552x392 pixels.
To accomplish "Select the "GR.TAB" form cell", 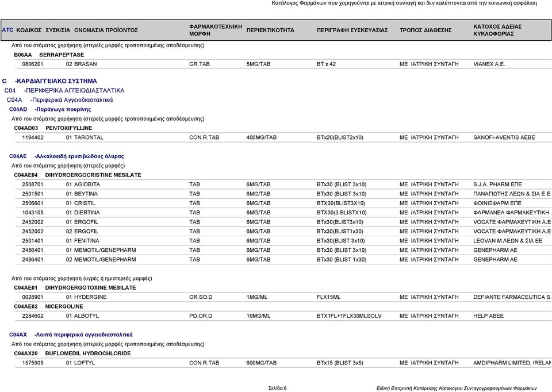I will point(200,64).
